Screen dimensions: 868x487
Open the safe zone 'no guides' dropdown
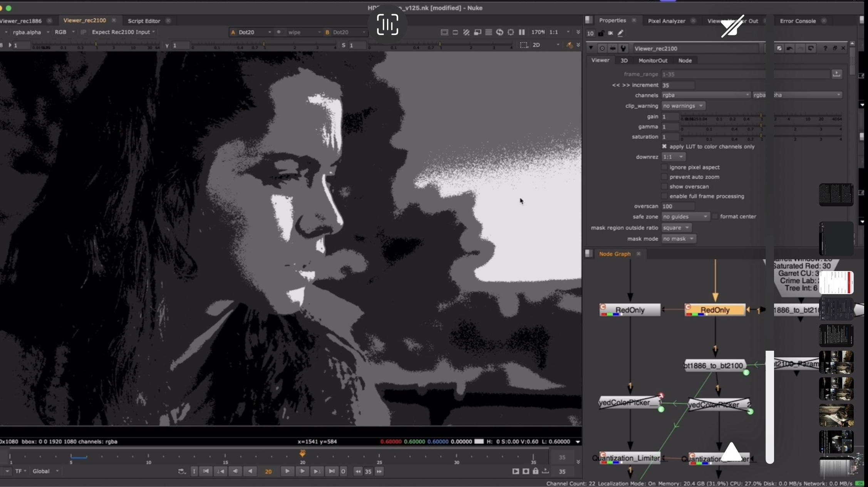click(x=685, y=217)
